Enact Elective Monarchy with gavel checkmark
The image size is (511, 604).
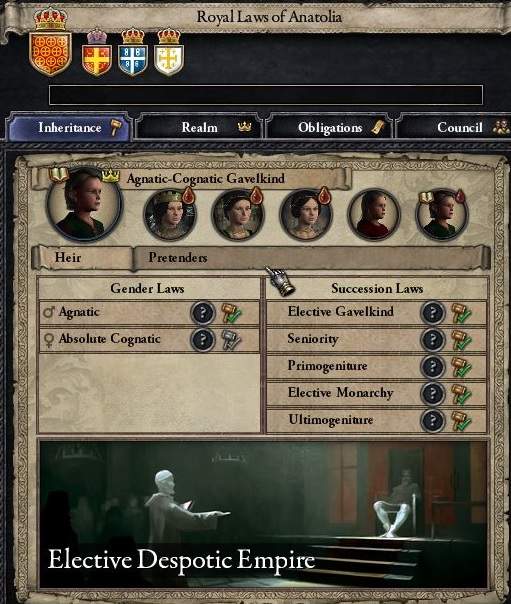(461, 394)
